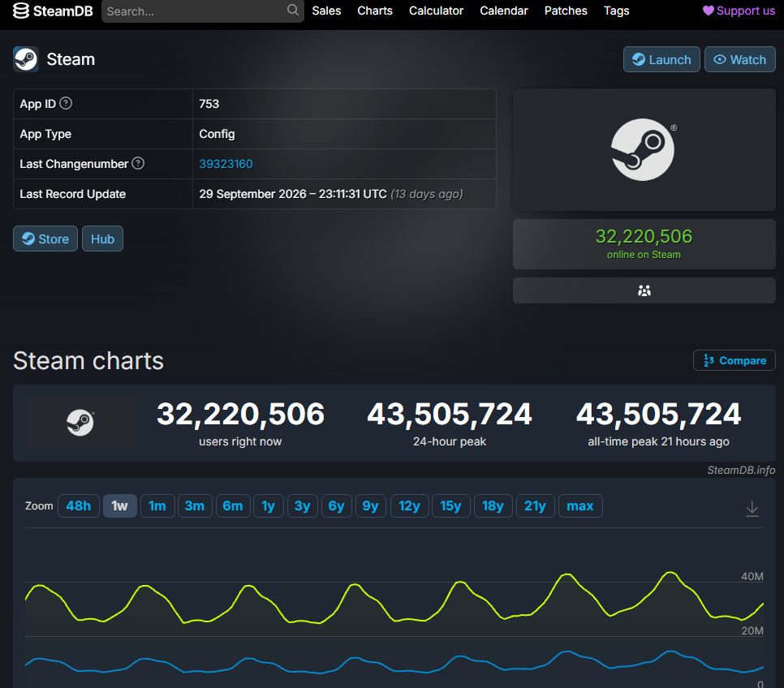Open the SteamDB logo home link
Image resolution: width=784 pixels, height=688 pixels.
point(53,11)
